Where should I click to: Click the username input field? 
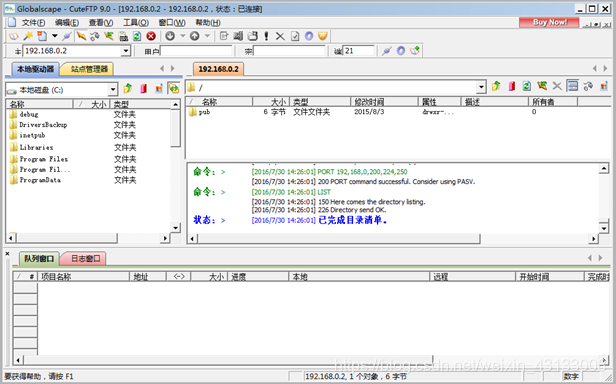196,51
